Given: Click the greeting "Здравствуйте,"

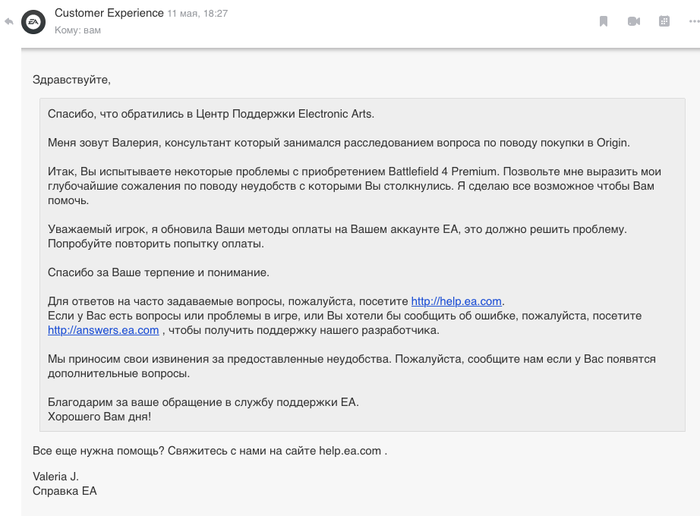Looking at the screenshot, I should [71, 79].
